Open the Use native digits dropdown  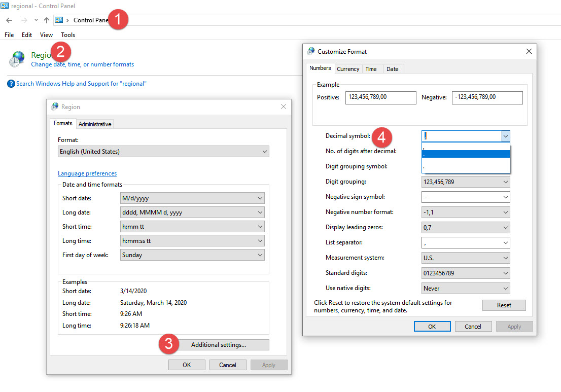(x=466, y=288)
